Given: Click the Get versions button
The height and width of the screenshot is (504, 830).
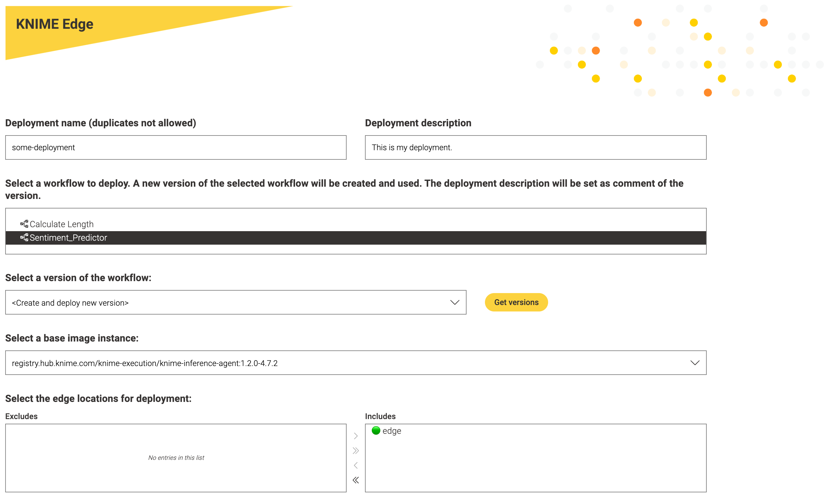Looking at the screenshot, I should click(x=516, y=302).
